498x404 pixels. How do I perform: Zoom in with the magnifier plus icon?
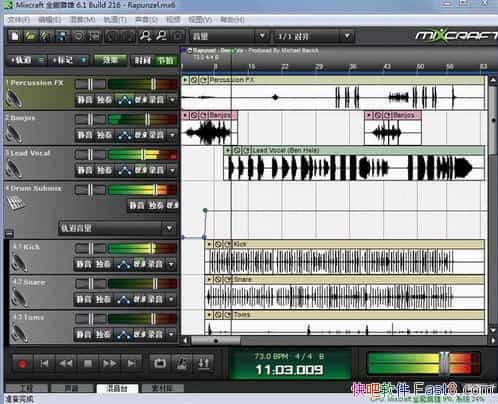click(x=145, y=36)
